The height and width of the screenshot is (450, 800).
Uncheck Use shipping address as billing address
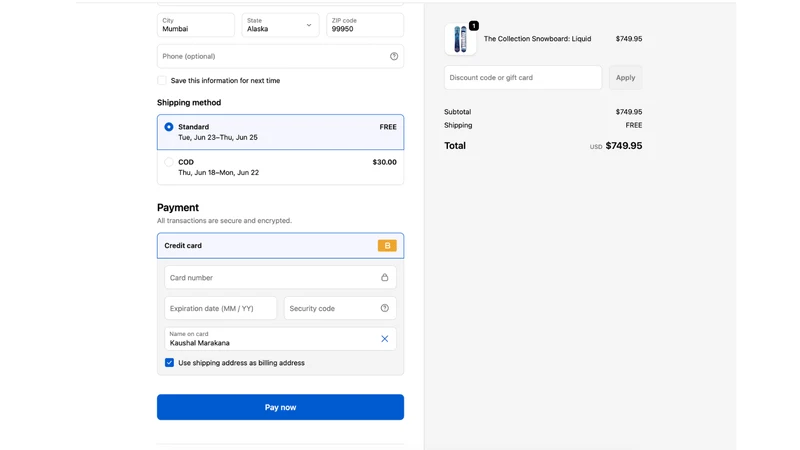click(169, 363)
